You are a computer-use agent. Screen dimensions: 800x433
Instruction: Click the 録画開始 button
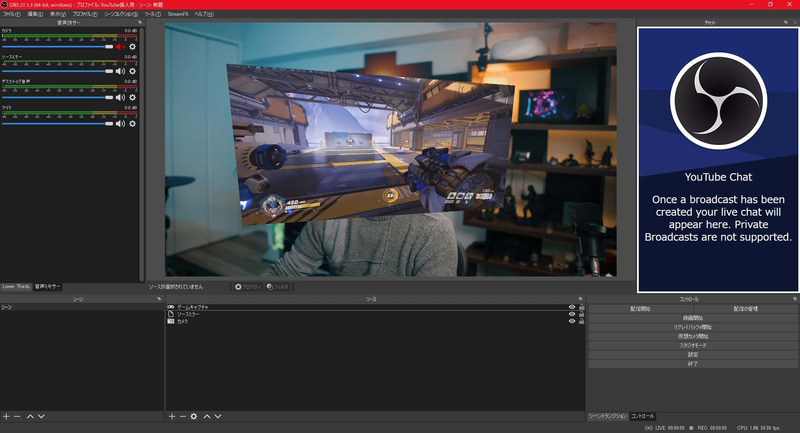pyautogui.click(x=693, y=318)
